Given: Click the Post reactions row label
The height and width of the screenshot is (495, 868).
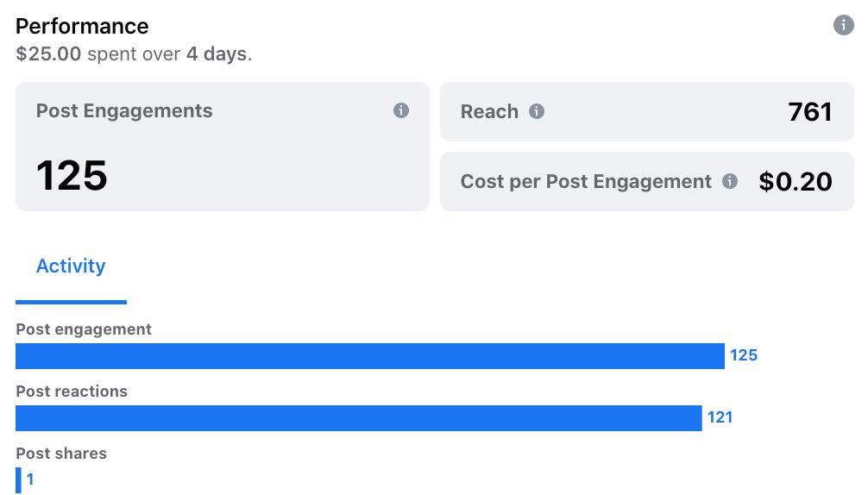Looking at the screenshot, I should click(x=72, y=392).
